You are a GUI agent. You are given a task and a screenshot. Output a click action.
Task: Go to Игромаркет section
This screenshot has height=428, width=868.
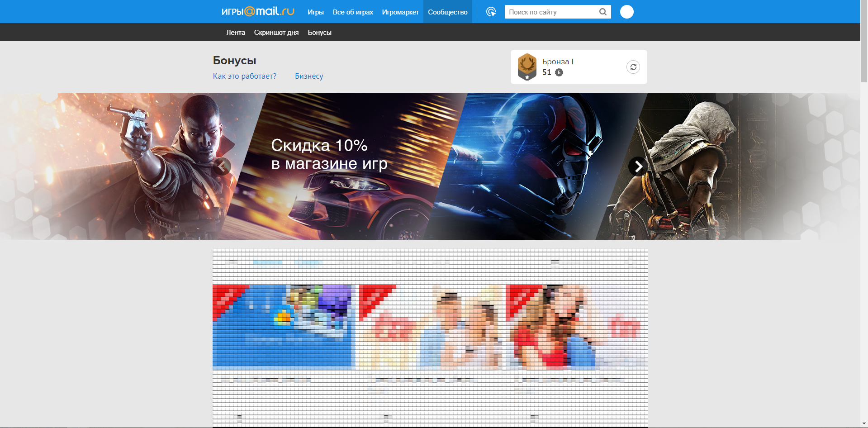[400, 12]
